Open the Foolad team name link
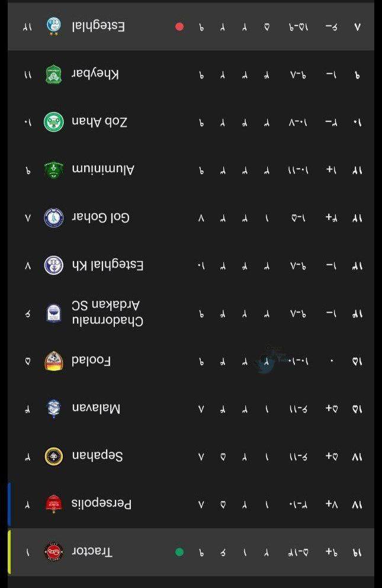 tap(91, 361)
